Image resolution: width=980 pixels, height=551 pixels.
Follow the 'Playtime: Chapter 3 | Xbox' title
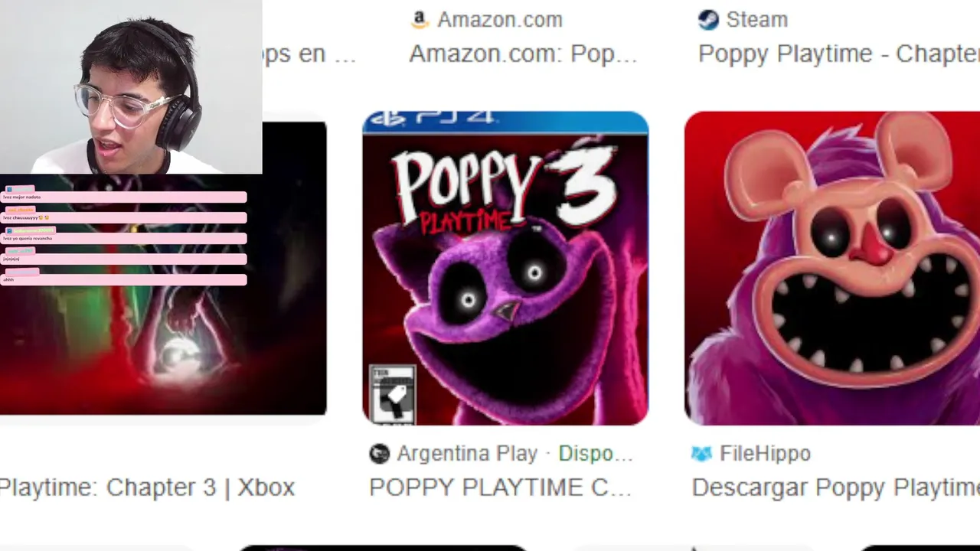coord(147,487)
